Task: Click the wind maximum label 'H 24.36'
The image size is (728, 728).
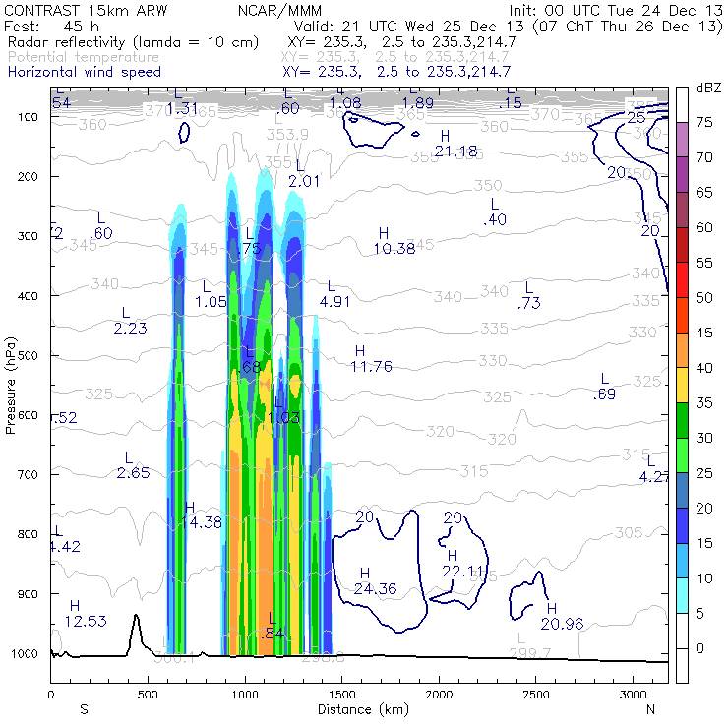Action: click(375, 581)
